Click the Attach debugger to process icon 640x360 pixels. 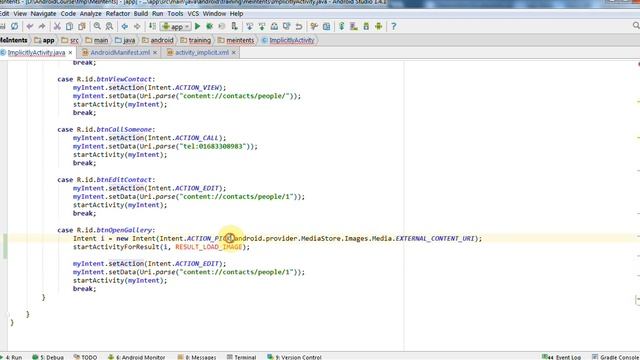(x=234, y=27)
